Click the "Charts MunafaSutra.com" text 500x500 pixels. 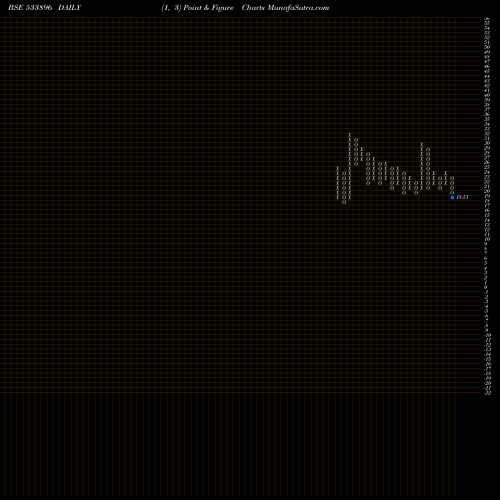pos(285,8)
